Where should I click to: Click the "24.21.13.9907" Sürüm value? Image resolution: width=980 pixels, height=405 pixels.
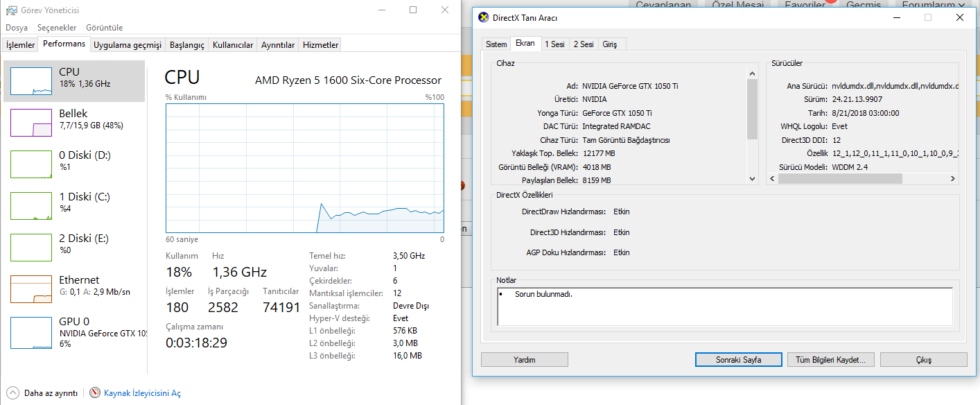point(857,99)
